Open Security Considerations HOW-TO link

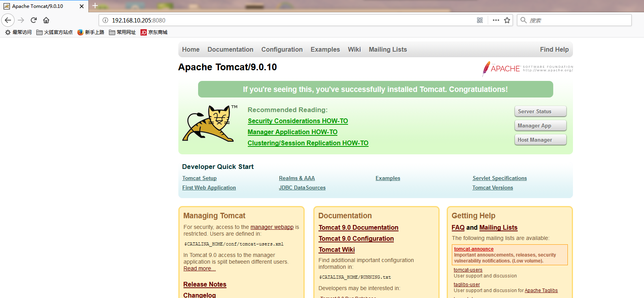pos(298,121)
